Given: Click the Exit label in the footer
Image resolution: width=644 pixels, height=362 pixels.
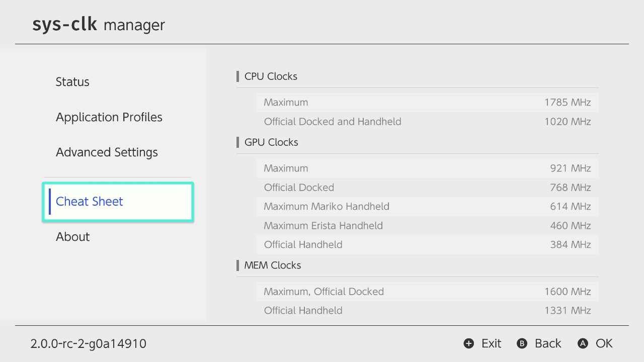Looking at the screenshot, I should (491, 343).
